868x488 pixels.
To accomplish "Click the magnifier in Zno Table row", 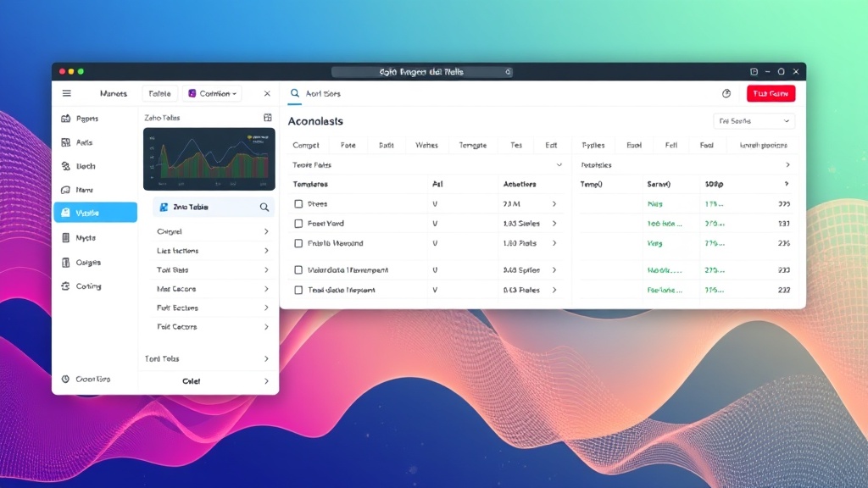I will click(264, 207).
